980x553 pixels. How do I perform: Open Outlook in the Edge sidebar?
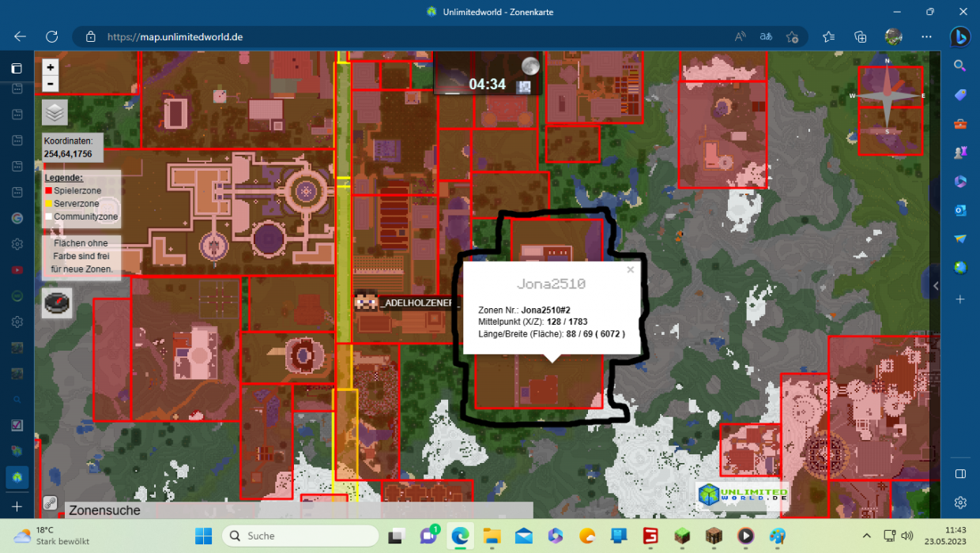pyautogui.click(x=960, y=210)
